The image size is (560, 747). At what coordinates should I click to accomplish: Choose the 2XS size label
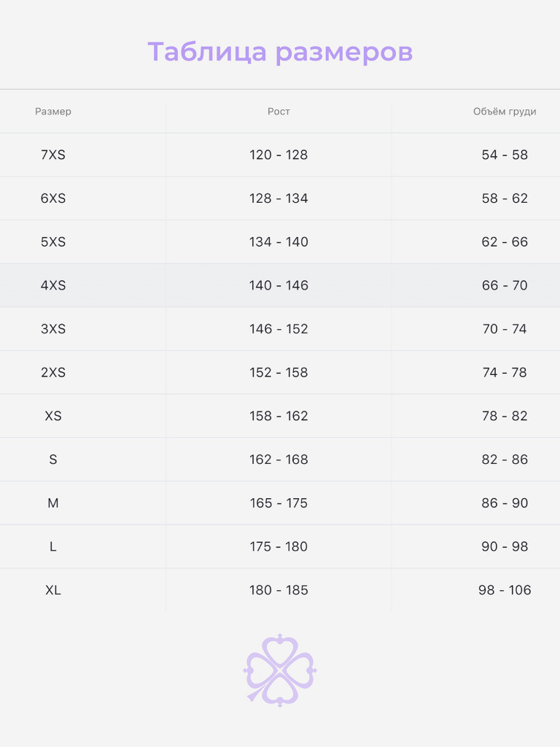(x=53, y=373)
